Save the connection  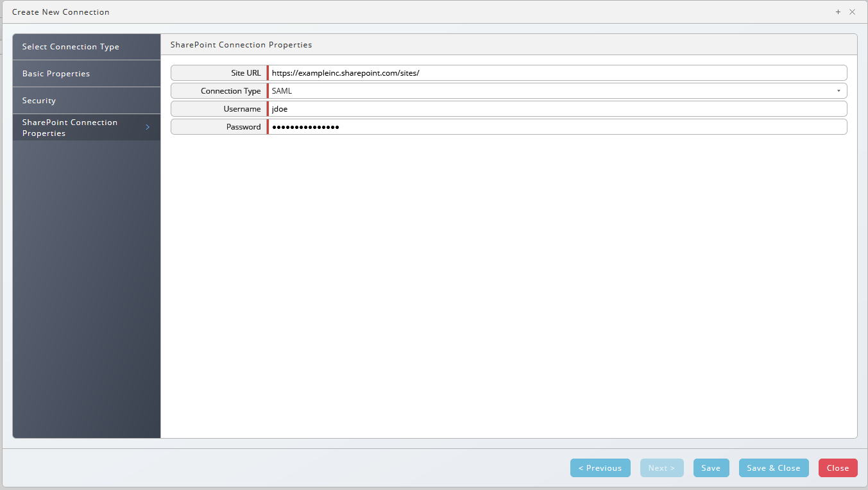[x=711, y=468]
